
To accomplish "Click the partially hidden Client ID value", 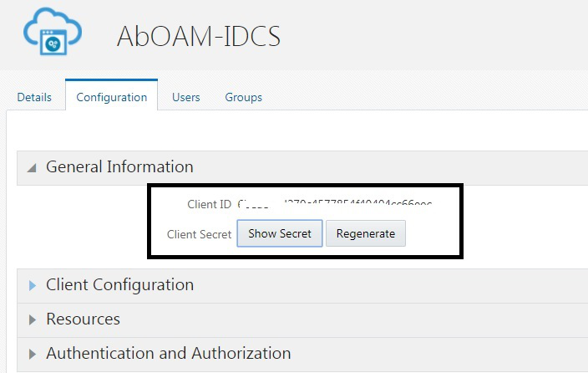I will click(x=334, y=204).
